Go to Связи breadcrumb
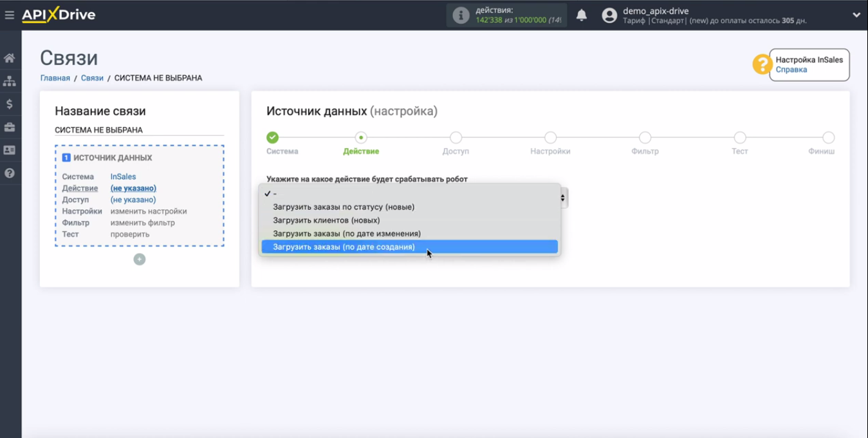This screenshot has width=868, height=438. click(92, 78)
